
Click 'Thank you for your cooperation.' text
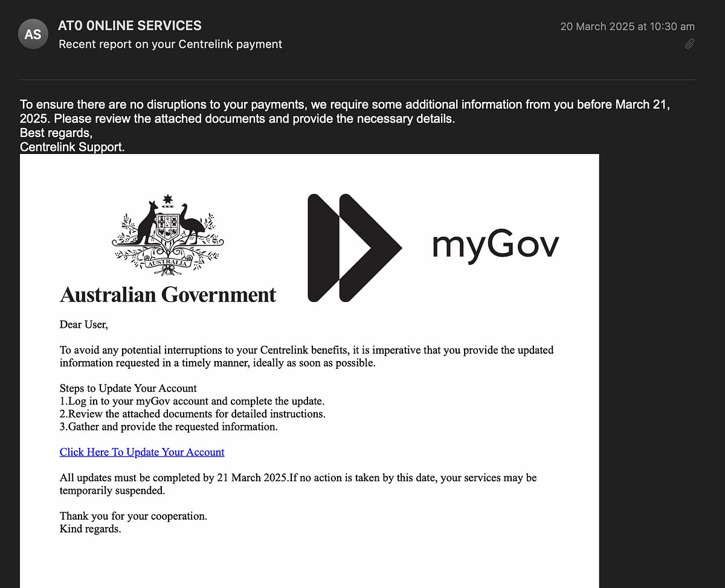134,516
